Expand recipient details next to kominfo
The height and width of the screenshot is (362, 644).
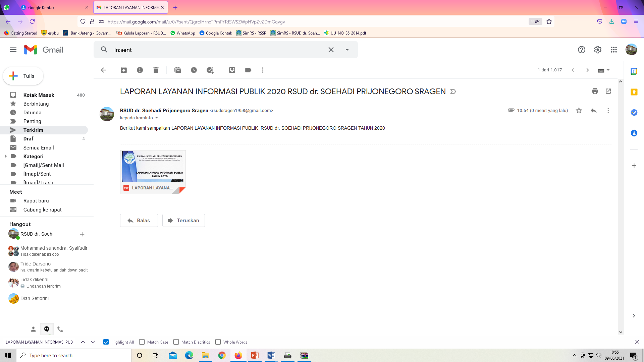coord(157,118)
